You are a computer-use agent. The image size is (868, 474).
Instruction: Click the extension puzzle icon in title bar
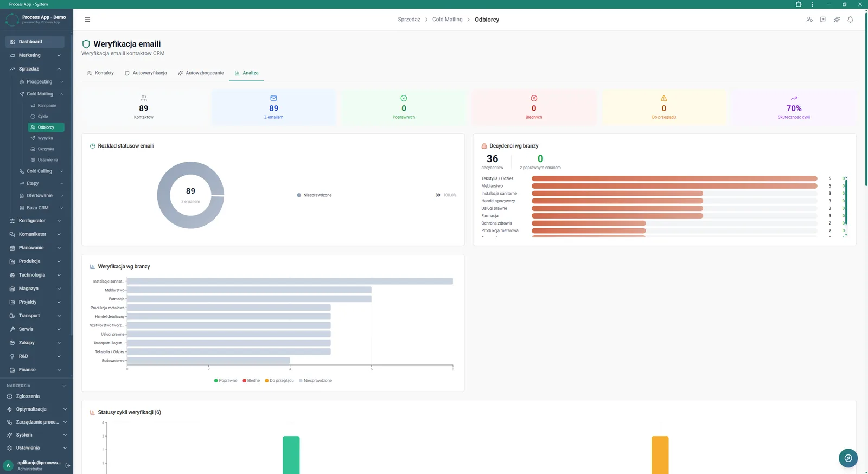tap(799, 4)
